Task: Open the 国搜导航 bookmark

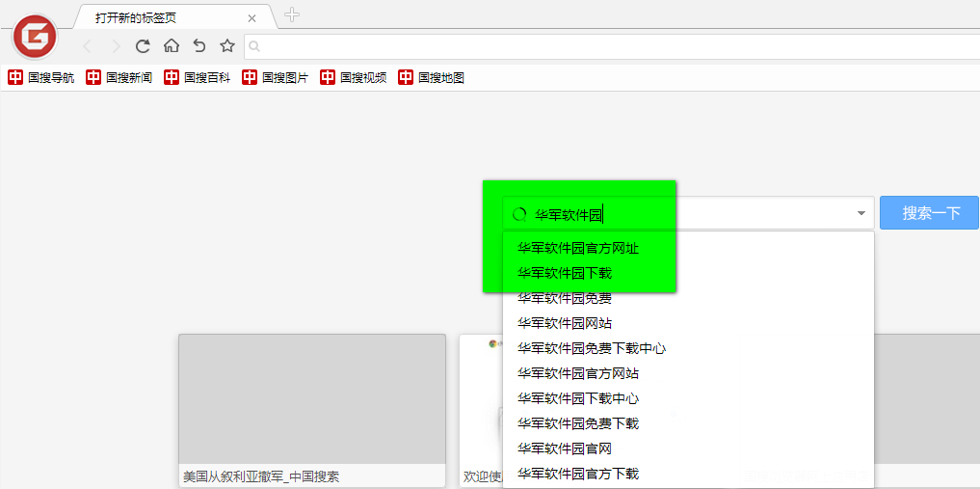Action: point(41,77)
